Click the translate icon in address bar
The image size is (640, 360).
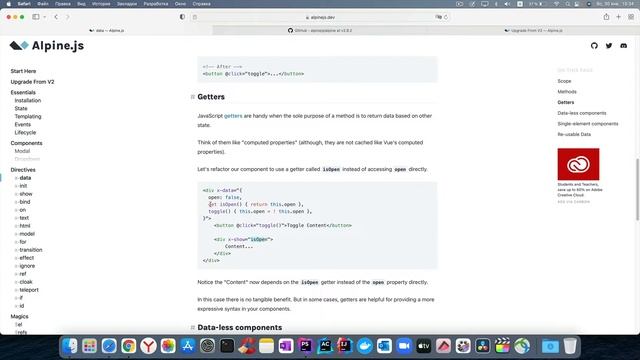tap(438, 17)
